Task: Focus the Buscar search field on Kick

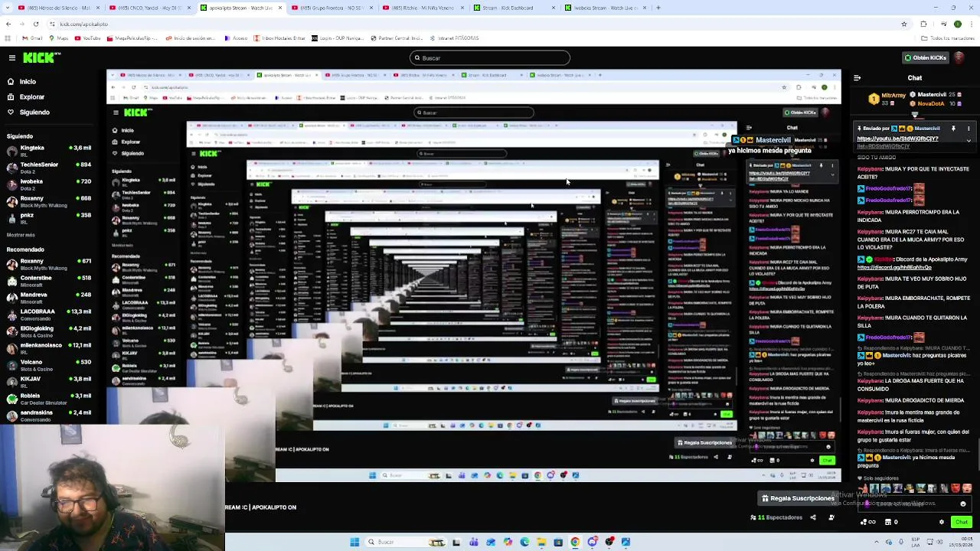Action: point(490,58)
